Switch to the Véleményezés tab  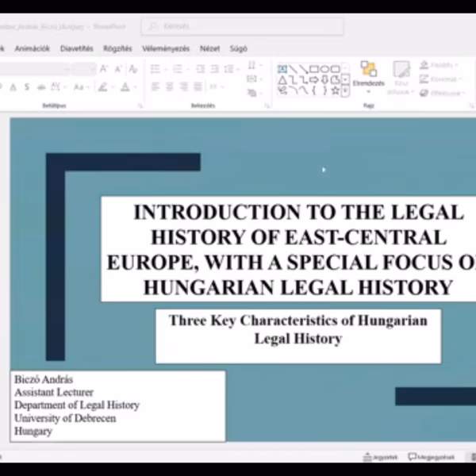tap(166, 48)
